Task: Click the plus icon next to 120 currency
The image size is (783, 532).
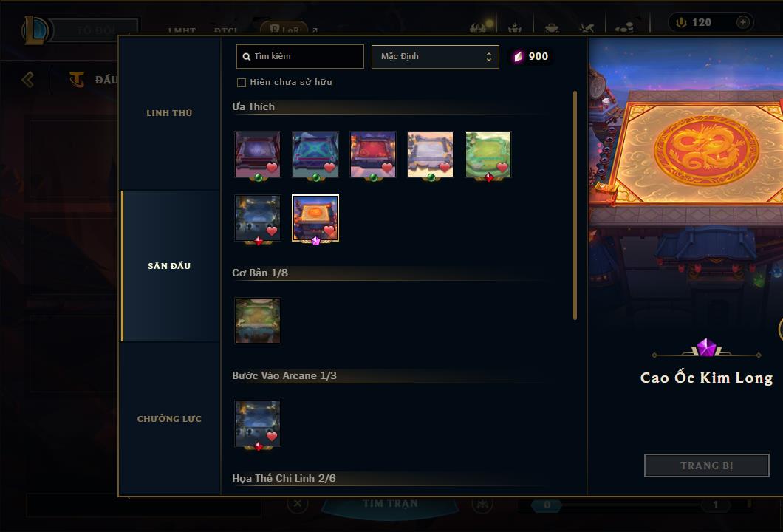Action: point(742,22)
